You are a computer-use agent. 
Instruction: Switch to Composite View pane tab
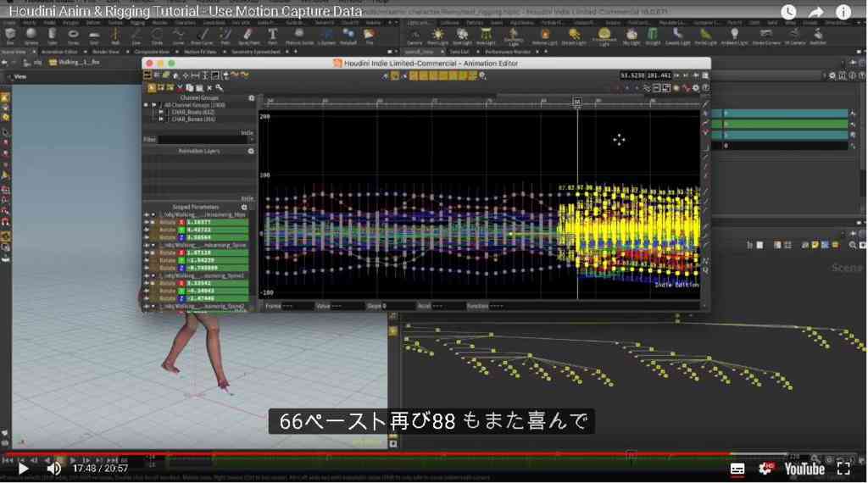[152, 52]
